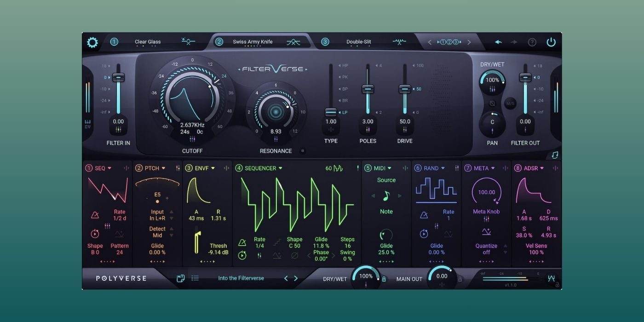Screen dimensions: 644x322
Task: Click the filter-shape icon beside Swiss Army Knife
Action: (x=293, y=42)
